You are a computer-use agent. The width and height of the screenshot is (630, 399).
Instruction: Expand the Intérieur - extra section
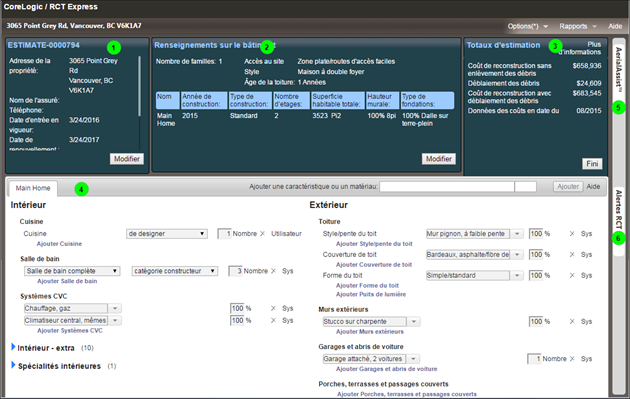13,347
